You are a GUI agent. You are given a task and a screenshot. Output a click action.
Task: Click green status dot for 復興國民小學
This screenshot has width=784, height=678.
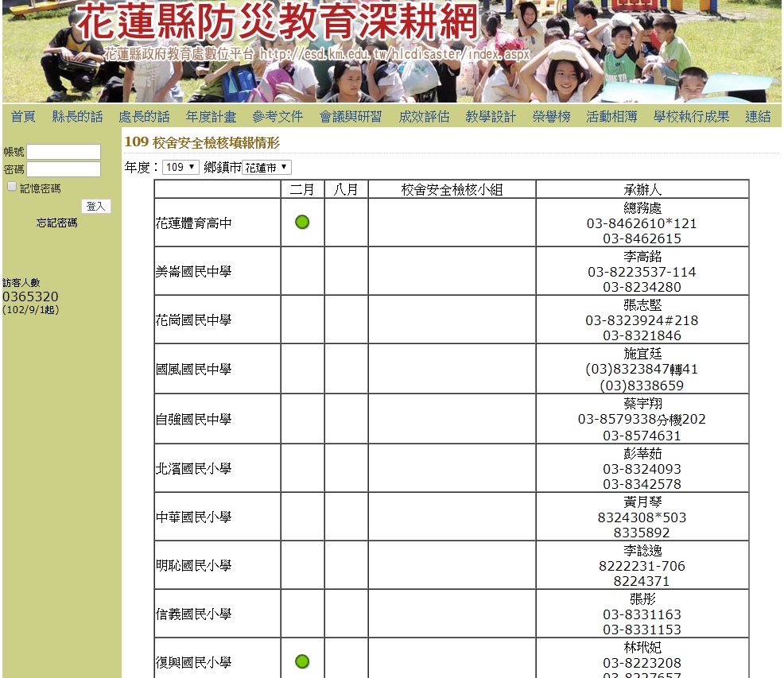tap(302, 661)
